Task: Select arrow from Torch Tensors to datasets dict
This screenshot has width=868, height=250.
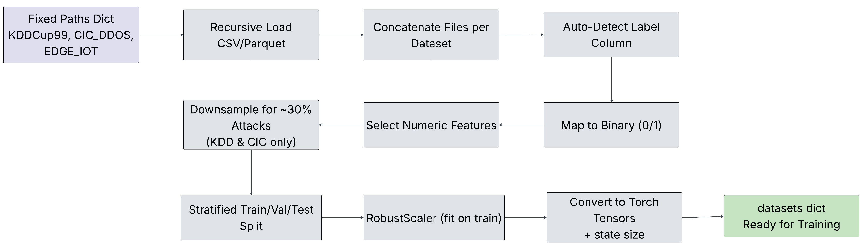Action: click(x=703, y=217)
